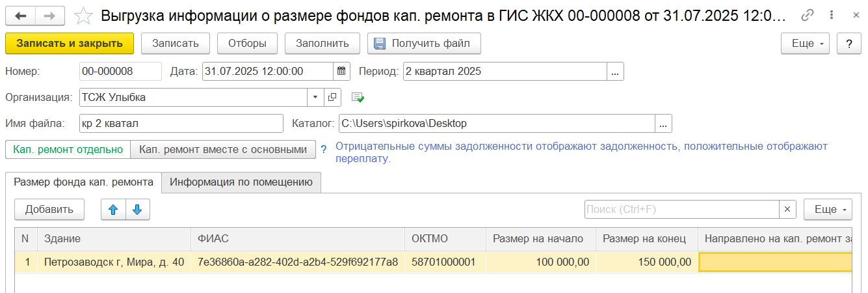Move row up with blue arrow
Image resolution: width=868 pixels, height=293 pixels.
pyautogui.click(x=113, y=209)
